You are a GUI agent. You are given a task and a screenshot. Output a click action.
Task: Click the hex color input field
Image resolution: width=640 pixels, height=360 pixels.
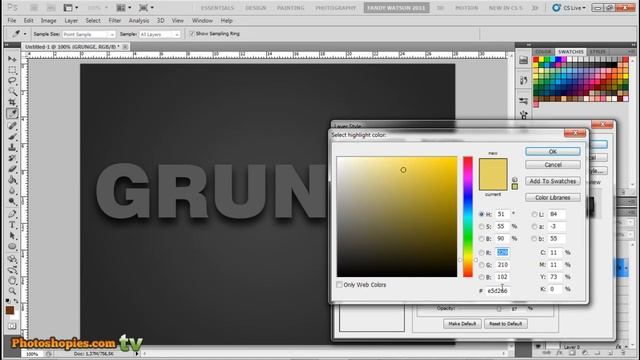[498, 291]
